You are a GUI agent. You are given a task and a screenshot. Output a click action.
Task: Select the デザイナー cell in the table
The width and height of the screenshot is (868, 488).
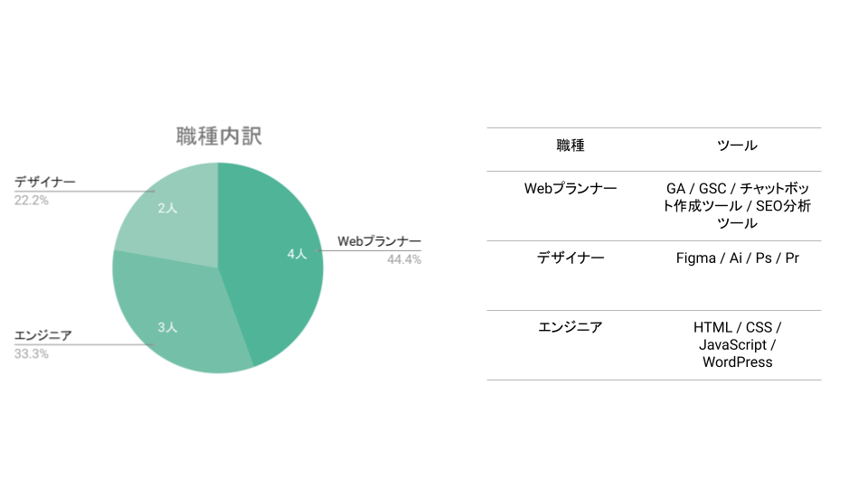tap(571, 258)
